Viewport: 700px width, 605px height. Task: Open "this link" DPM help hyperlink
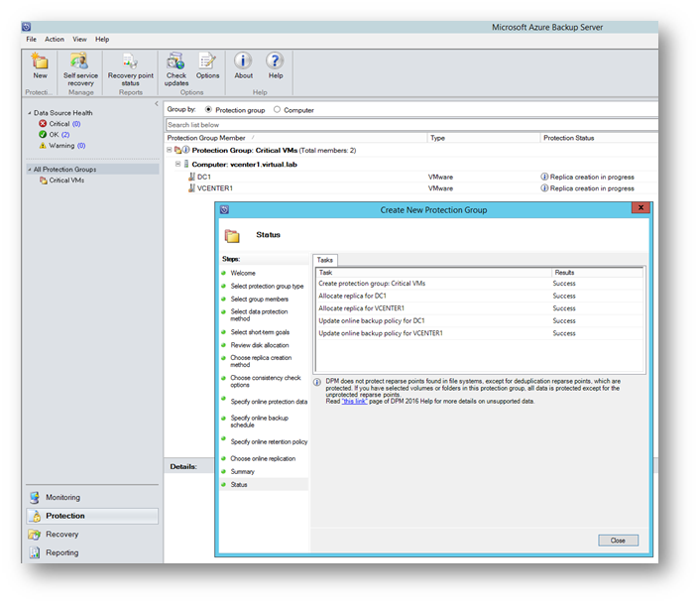(x=355, y=401)
